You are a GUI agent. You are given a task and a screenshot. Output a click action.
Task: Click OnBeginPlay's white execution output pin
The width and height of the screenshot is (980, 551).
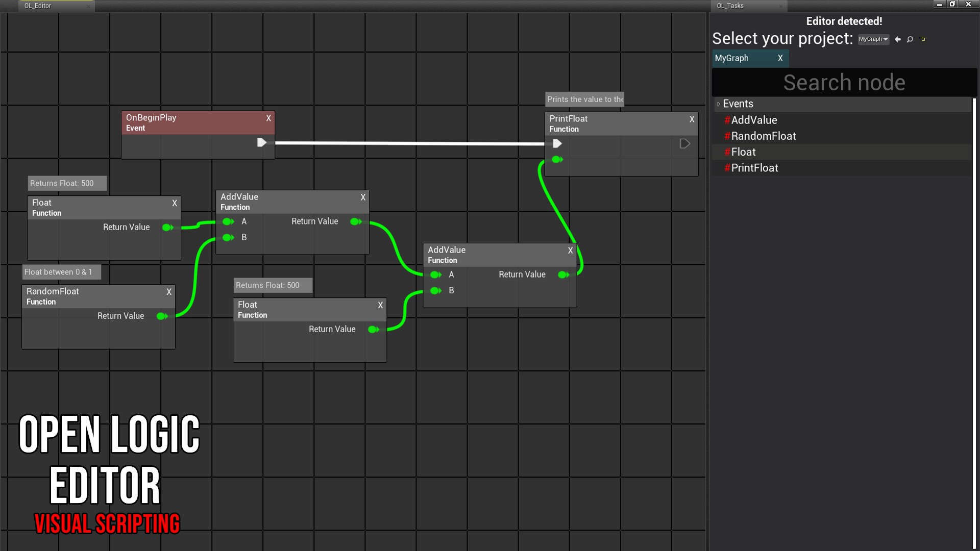point(261,142)
